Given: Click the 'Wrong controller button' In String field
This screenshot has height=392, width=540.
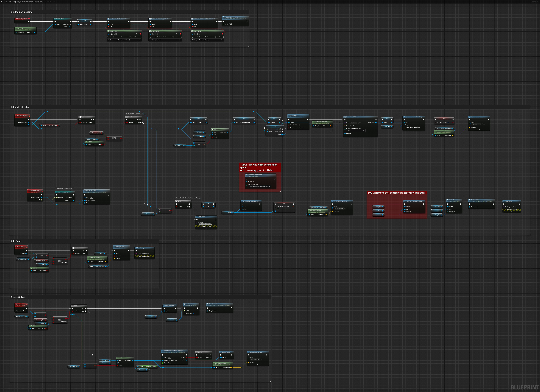Looking at the screenshot, I should coord(206,224).
